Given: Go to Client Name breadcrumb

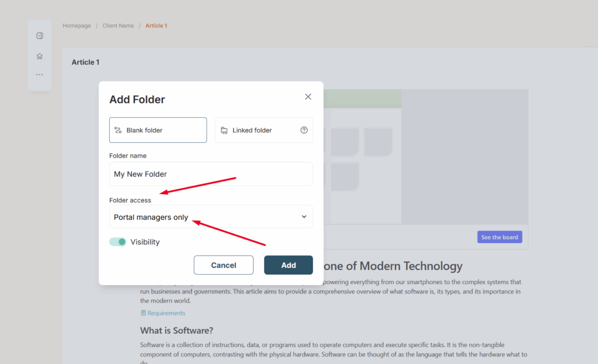Looking at the screenshot, I should coord(118,26).
